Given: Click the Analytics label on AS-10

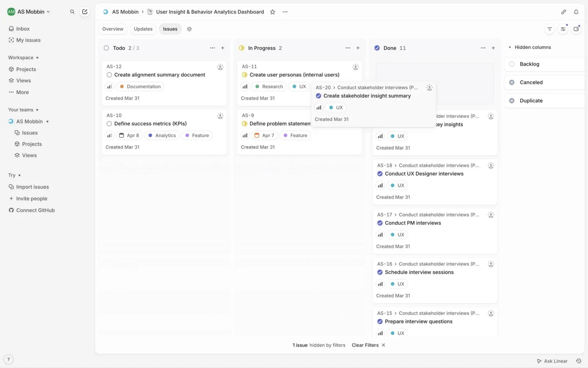Looking at the screenshot, I should pyautogui.click(x=162, y=135).
